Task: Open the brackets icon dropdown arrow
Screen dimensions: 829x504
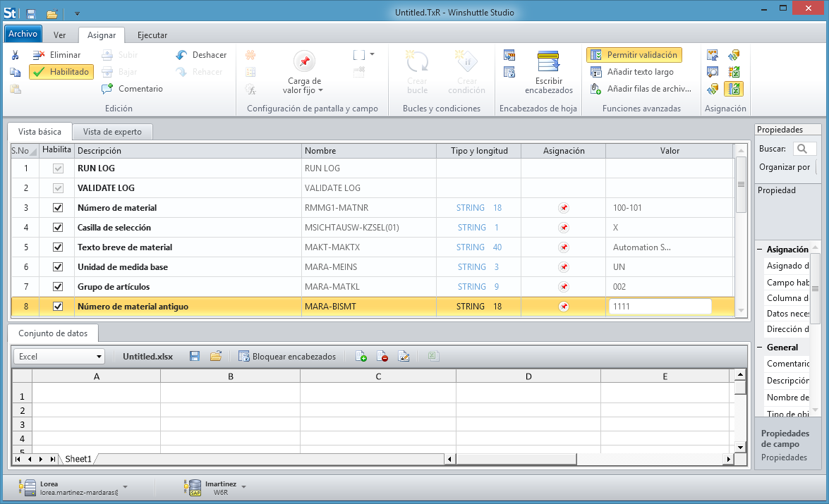Action: pyautogui.click(x=373, y=54)
